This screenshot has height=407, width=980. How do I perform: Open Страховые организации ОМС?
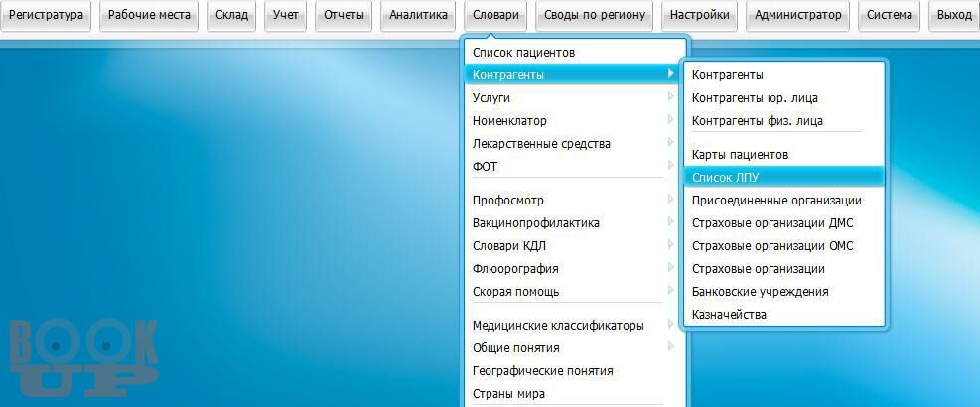point(784,246)
